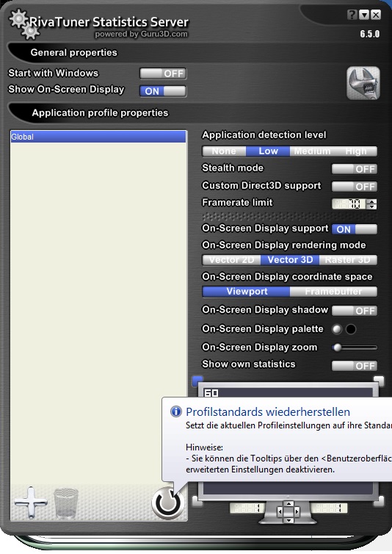Toggle On-Screen Display support switch
Image resolution: width=392 pixels, height=554 pixels.
tap(355, 229)
